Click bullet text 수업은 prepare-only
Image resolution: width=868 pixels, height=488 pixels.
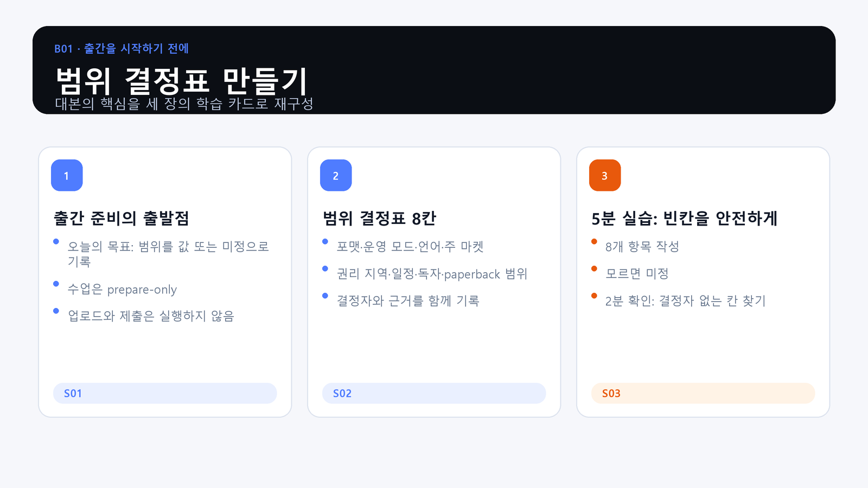122,290
